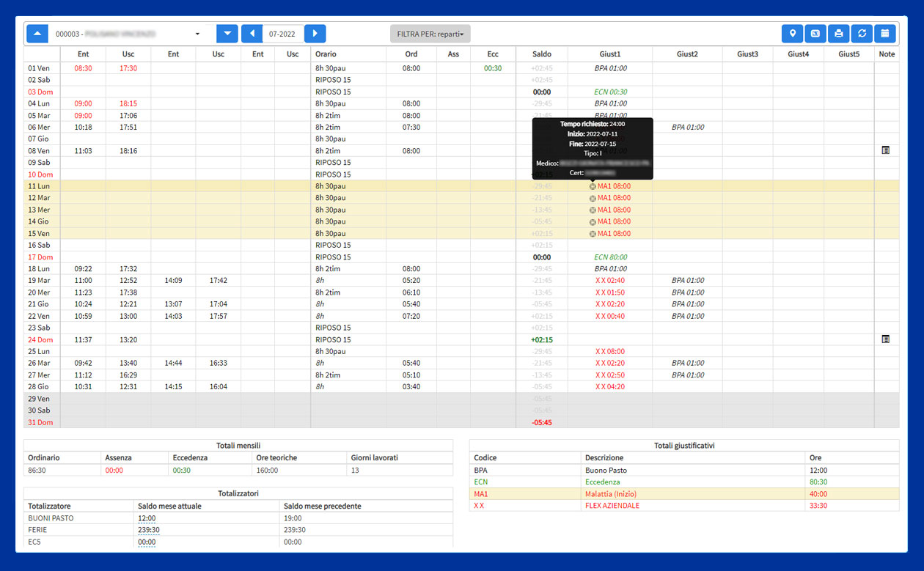Click BUONI PASTO previous month 19:00
The image size is (924, 571).
click(293, 518)
